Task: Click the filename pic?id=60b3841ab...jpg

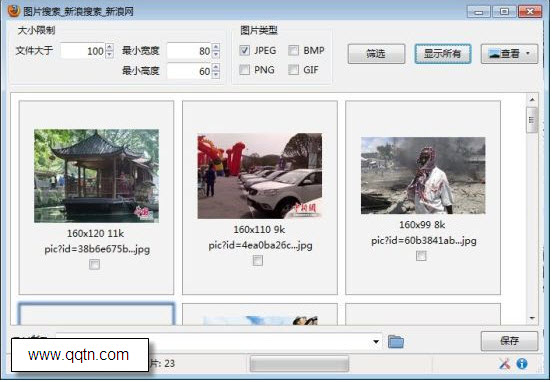Action: pyautogui.click(x=424, y=241)
